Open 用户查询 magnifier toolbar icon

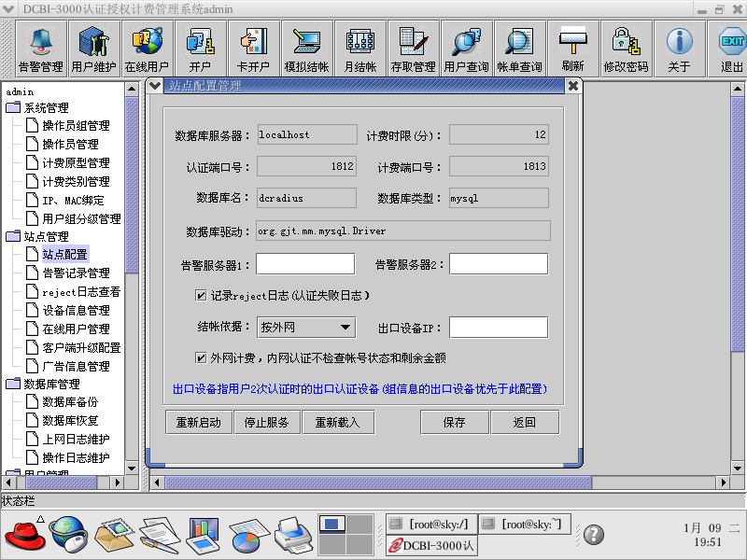[x=466, y=49]
